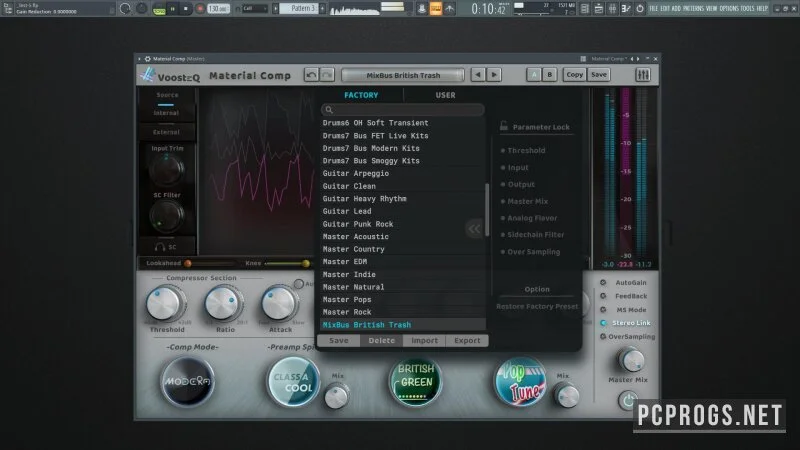The width and height of the screenshot is (800, 450).
Task: Click Restore Factory Preset
Action: click(x=537, y=307)
